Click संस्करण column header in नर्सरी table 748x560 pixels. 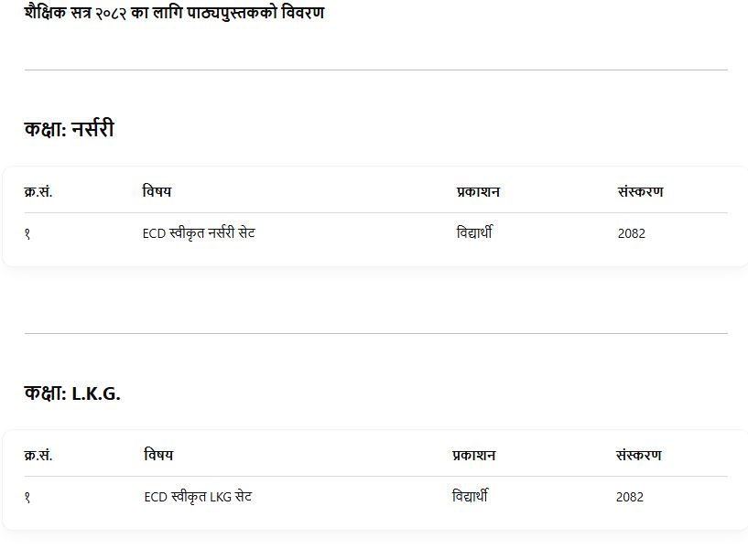point(640,192)
